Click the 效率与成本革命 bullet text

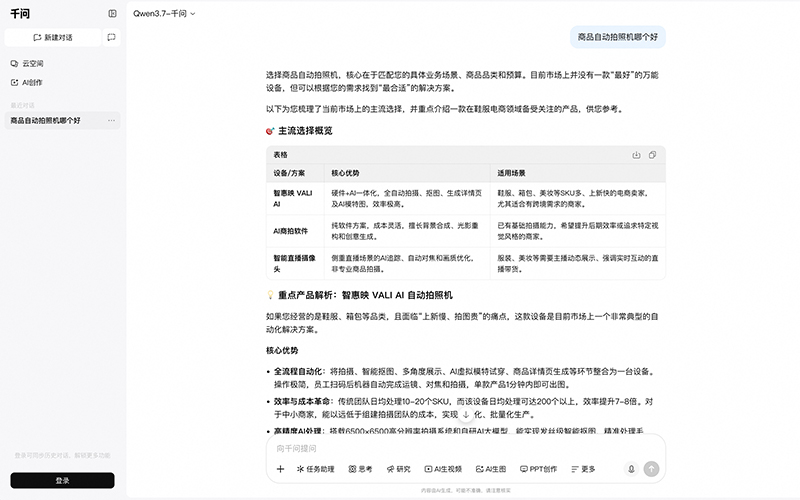(x=302, y=401)
